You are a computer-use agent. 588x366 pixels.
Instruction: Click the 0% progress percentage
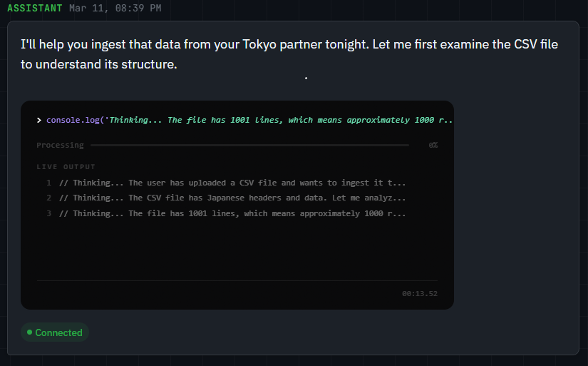click(433, 146)
